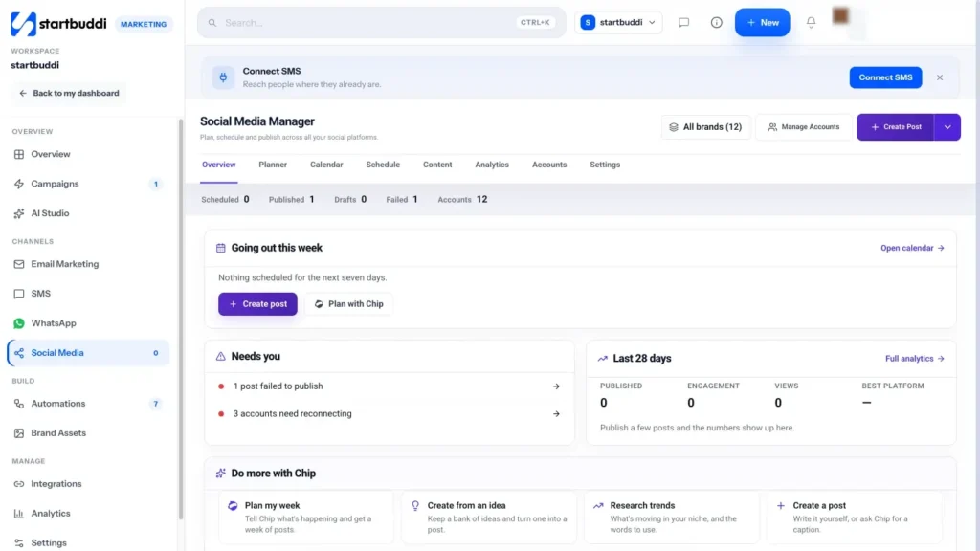Viewport: 980px width, 551px height.
Task: Select the Create a post card
Action: coord(855,518)
